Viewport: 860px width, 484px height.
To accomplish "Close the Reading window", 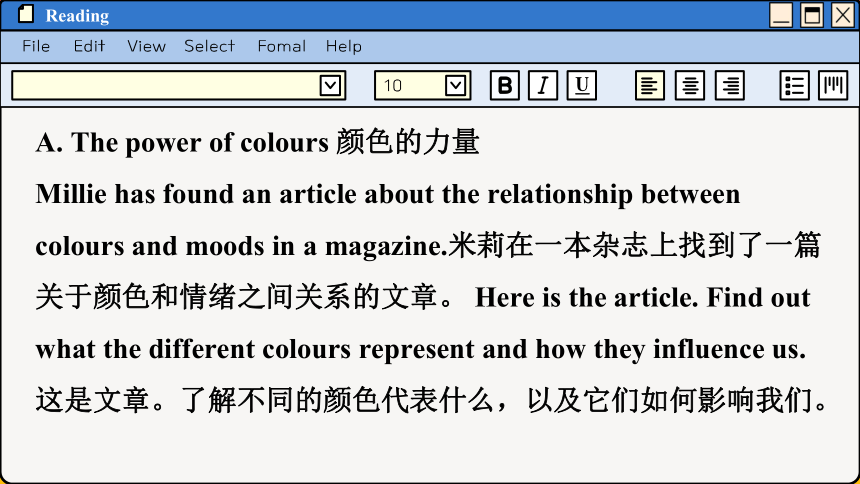I will point(843,15).
